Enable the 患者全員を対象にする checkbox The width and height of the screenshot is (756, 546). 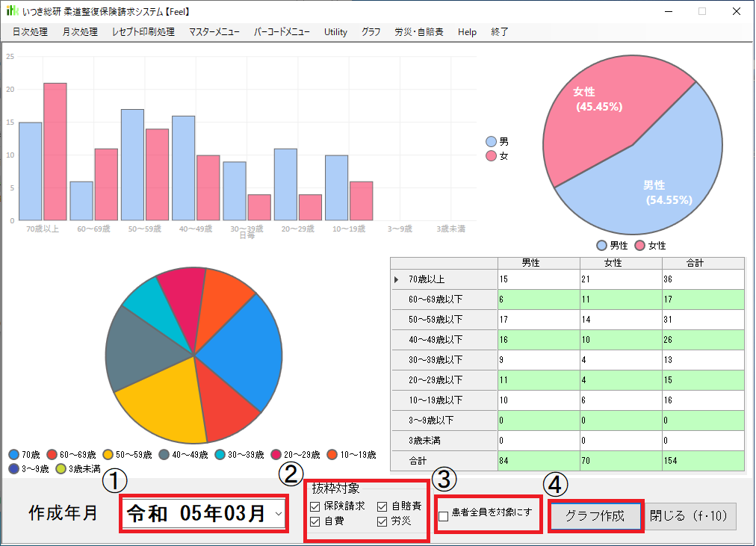coord(444,515)
